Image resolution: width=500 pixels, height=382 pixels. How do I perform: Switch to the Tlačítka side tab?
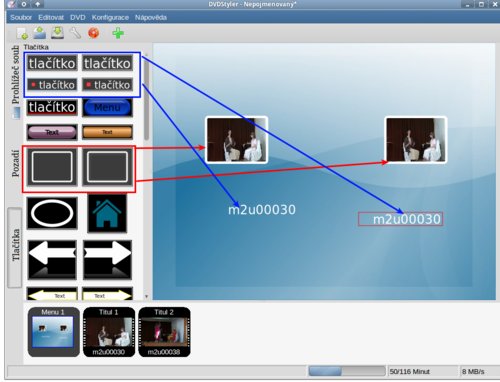click(15, 247)
